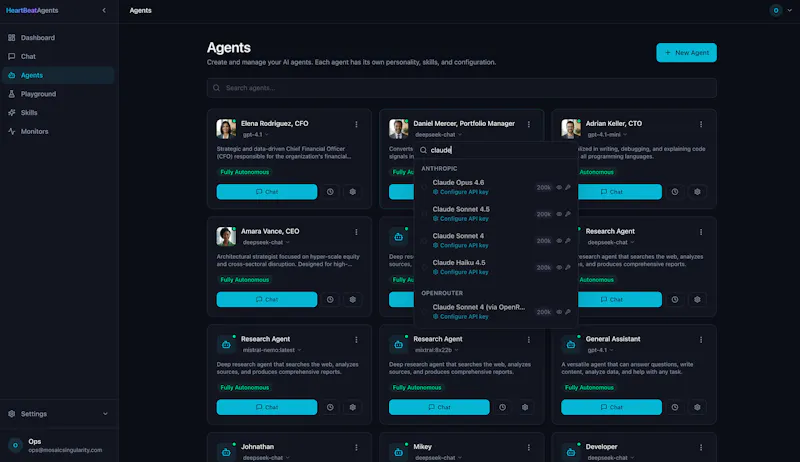Open history clock for Amara Vance
Viewport: 800px width, 462px height.
point(330,299)
